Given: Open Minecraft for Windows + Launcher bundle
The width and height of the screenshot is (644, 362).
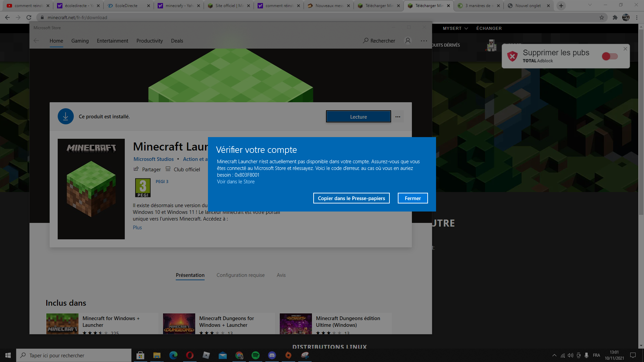Looking at the screenshot, I should [x=102, y=324].
